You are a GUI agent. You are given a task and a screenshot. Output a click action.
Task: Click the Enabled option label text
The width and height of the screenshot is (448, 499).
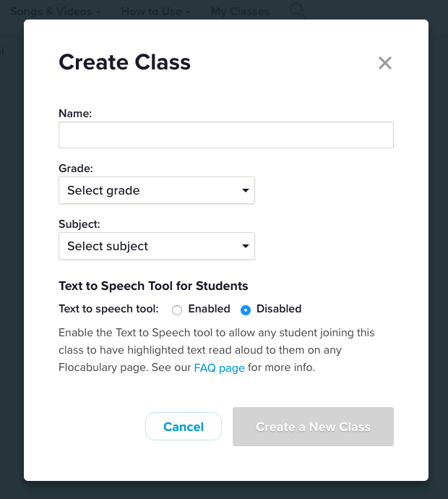click(x=209, y=309)
